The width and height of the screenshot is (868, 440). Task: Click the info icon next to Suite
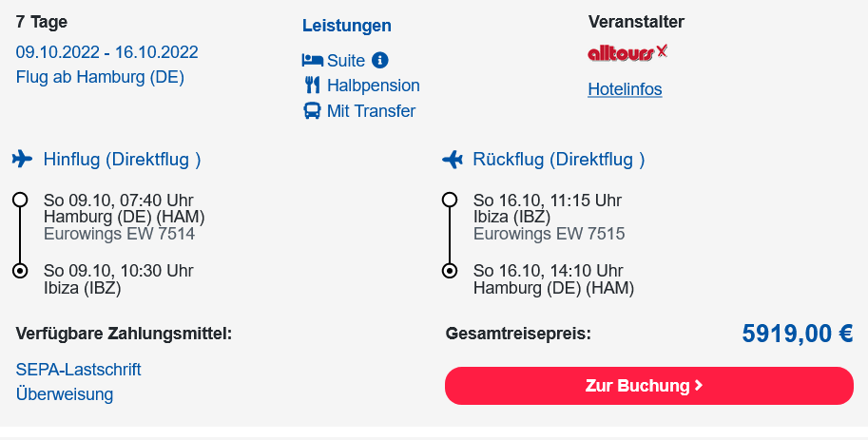pos(379,60)
